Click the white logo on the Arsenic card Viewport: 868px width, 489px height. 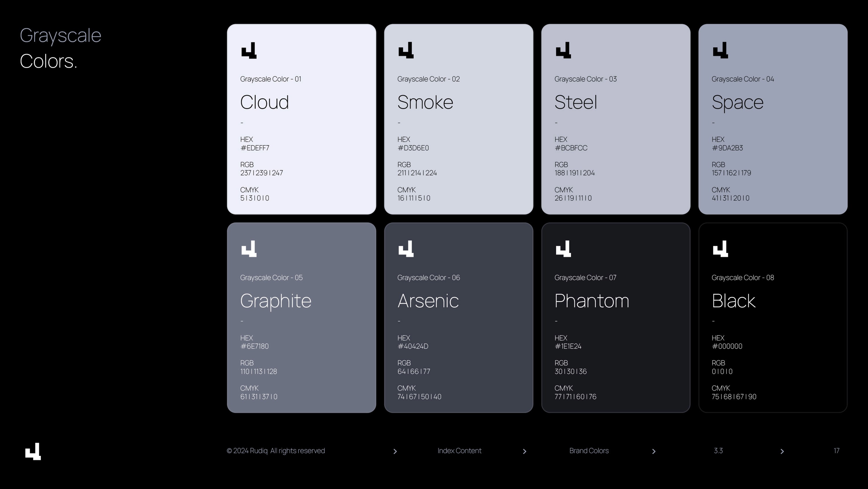(x=406, y=248)
